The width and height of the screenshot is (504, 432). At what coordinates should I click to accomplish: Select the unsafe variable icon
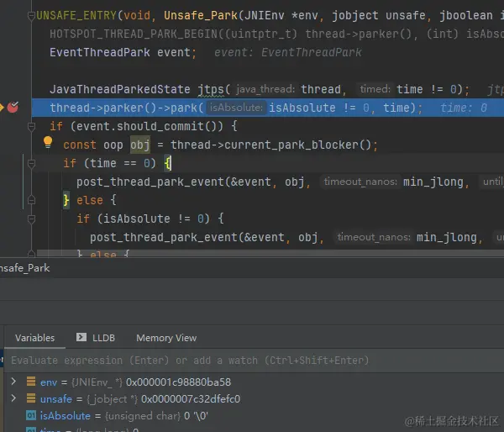click(31, 398)
